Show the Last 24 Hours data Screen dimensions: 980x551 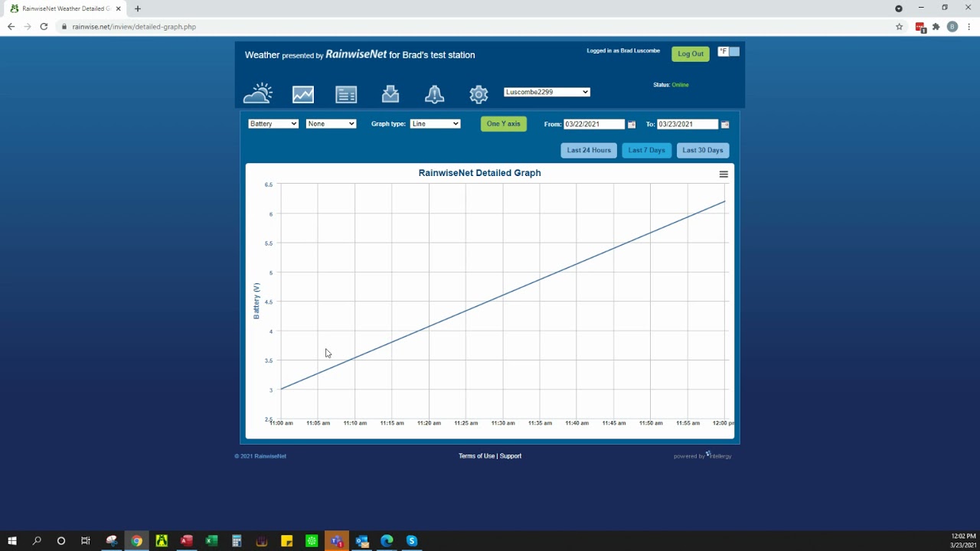(x=589, y=150)
